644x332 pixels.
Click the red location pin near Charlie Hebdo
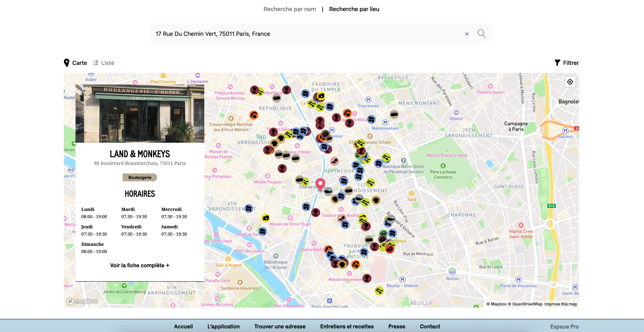[320, 184]
